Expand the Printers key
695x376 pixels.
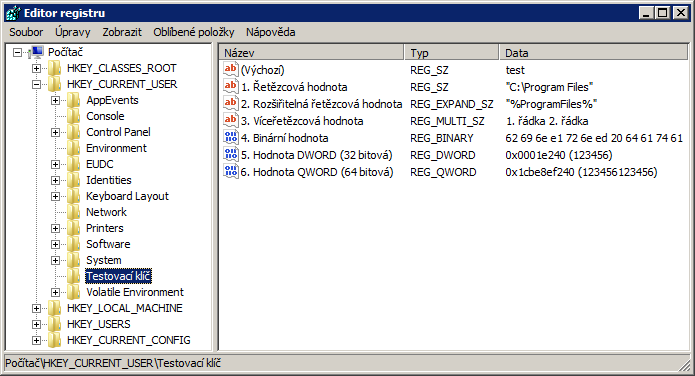55,228
